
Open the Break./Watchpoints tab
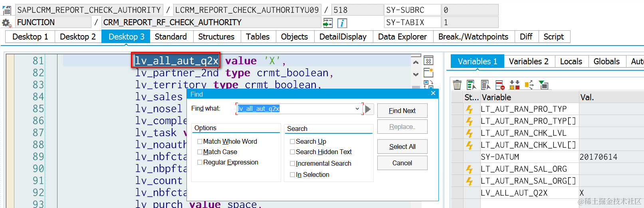coord(474,37)
